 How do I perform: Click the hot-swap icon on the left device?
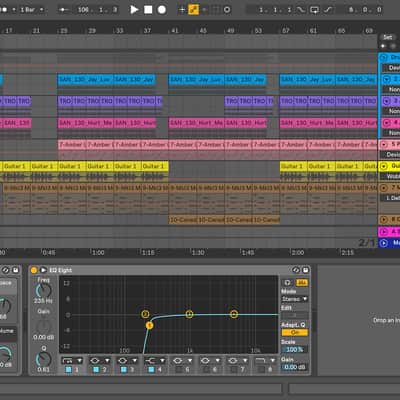(x=6, y=270)
